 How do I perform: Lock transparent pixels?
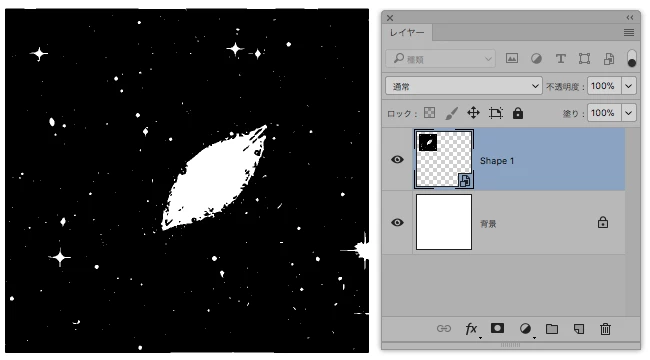(429, 113)
